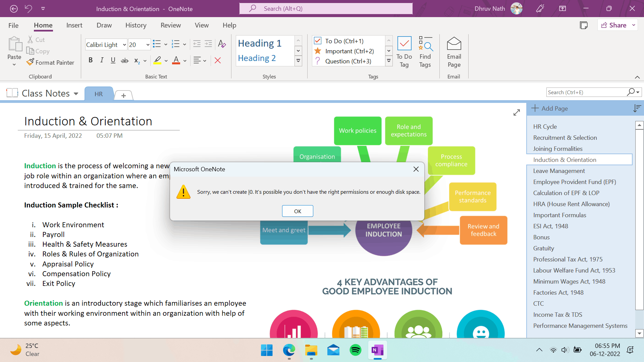Viewport: 644px width, 362px height.
Task: Click OK in the error dialog
Action: [298, 211]
